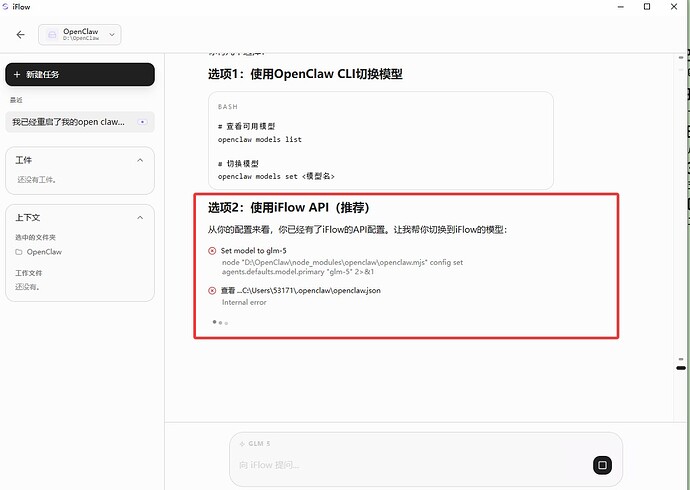Click the chat vertical scrollbar thumb
The image size is (690, 490).
click(x=681, y=368)
